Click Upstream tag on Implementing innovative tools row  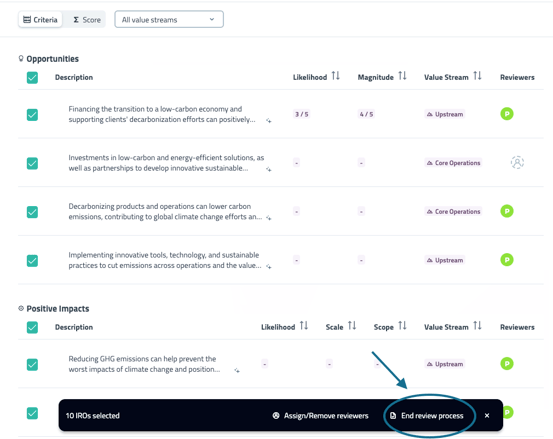point(445,260)
